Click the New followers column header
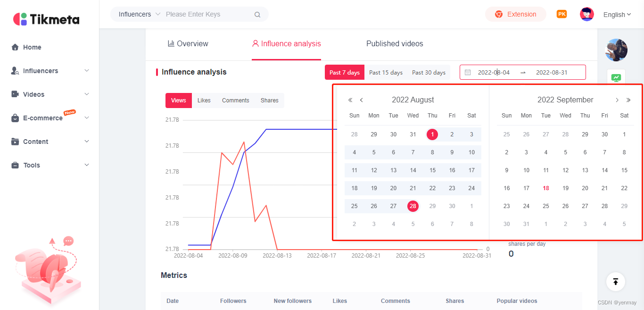The height and width of the screenshot is (310, 644). pos(293,301)
